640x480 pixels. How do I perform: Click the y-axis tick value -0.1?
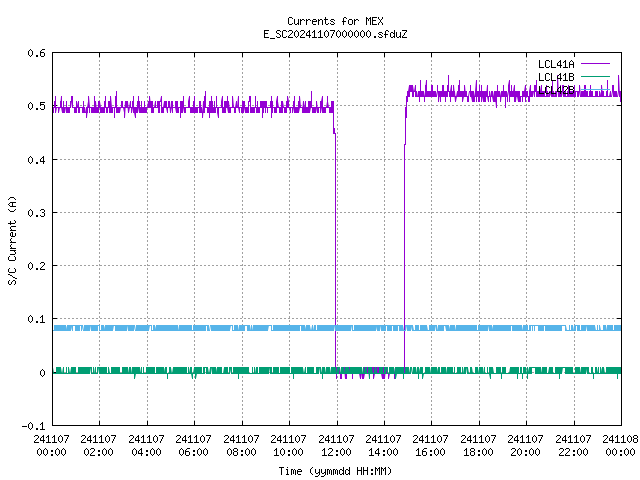[x=33, y=426]
